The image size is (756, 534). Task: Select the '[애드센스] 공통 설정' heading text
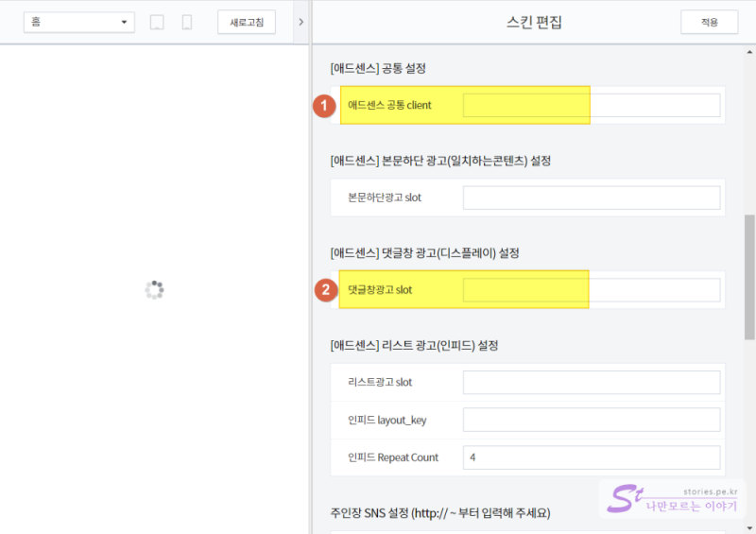click(x=378, y=68)
